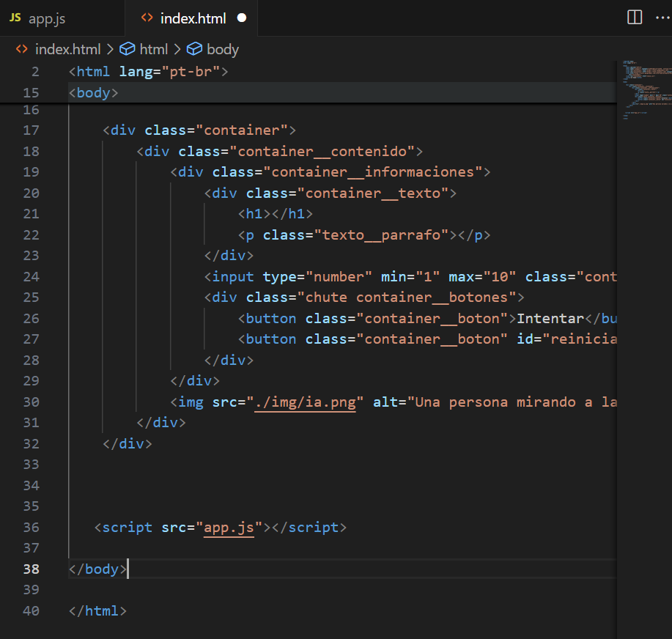Screen dimensions: 672x639
Task: Click the breadcrumb HTML file icon
Action: [22, 49]
